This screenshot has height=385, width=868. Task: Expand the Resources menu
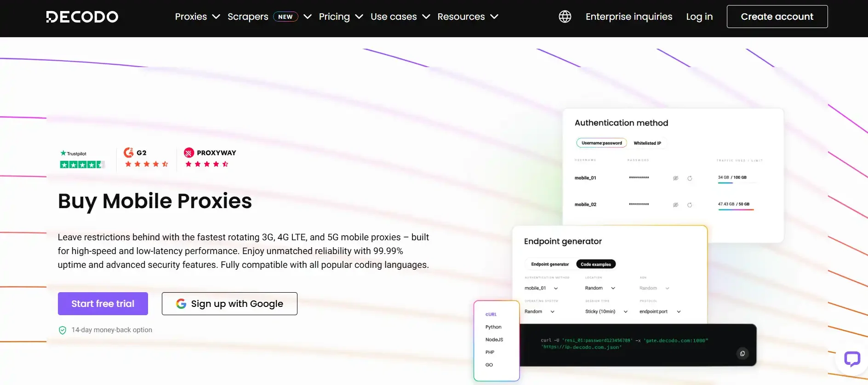tap(468, 17)
